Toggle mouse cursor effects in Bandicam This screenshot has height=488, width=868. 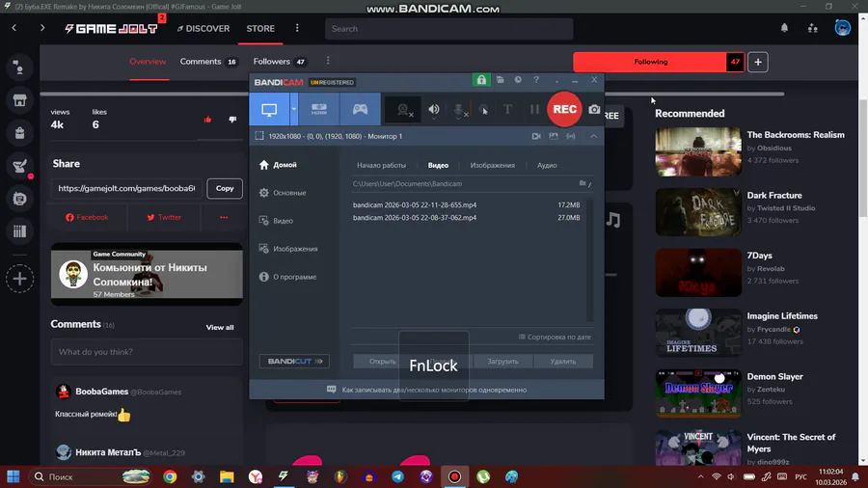483,110
